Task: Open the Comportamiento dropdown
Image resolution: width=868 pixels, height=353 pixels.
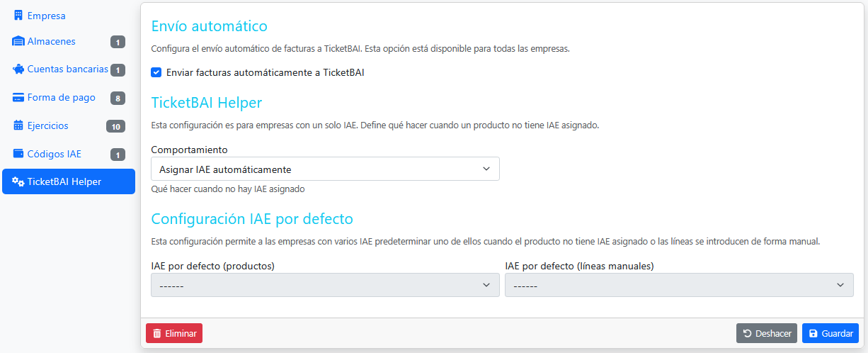Action: [x=325, y=169]
